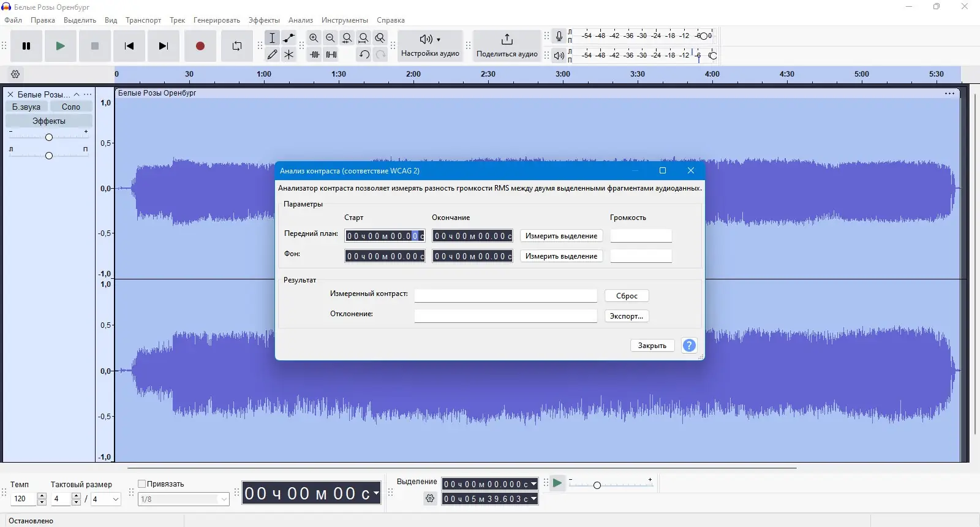Open the Правка menu

43,20
